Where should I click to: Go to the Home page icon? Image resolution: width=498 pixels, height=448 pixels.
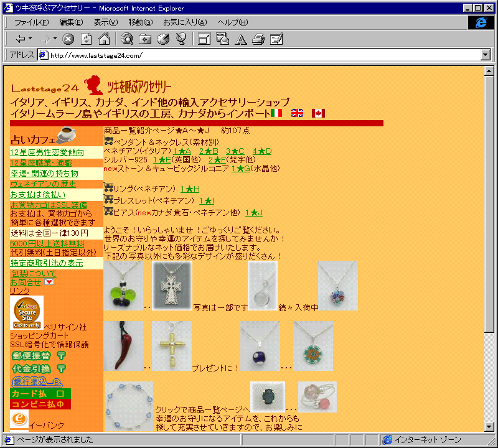coord(104,39)
